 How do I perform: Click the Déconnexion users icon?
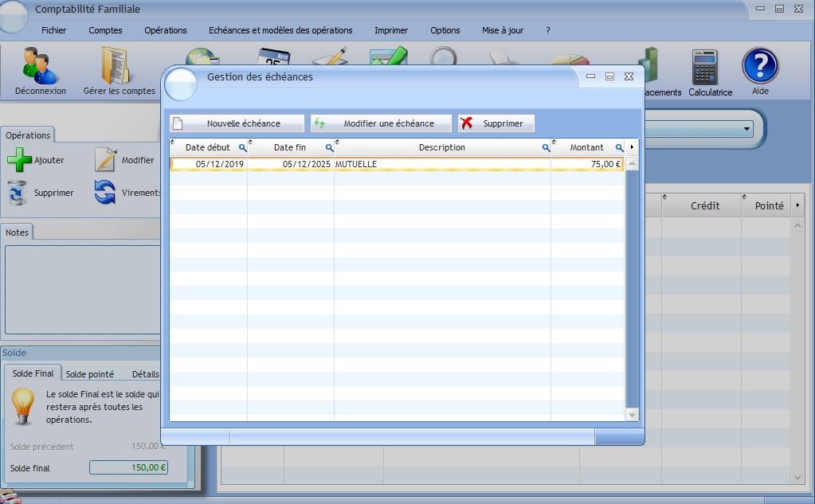[x=40, y=65]
